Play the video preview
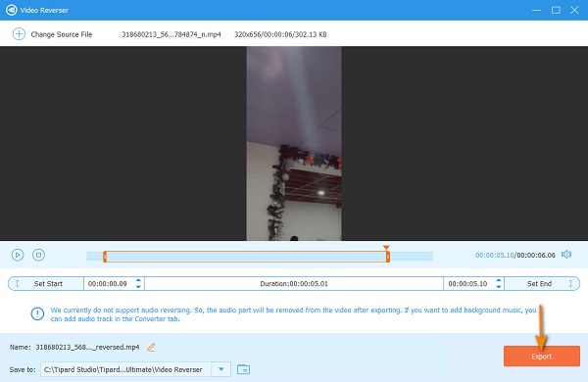 point(18,255)
